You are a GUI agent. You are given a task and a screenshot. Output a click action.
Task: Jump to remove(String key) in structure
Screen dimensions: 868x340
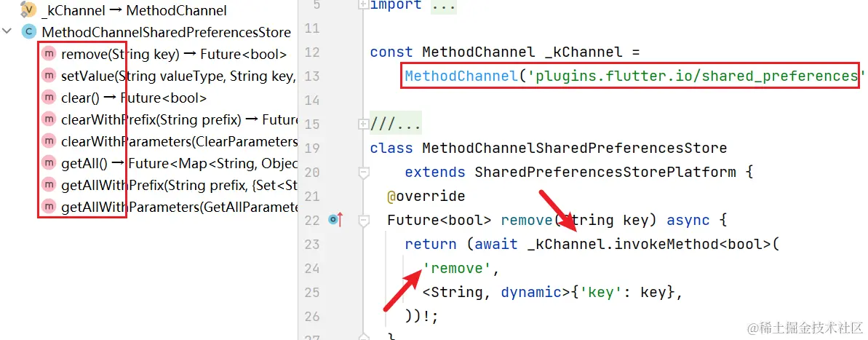pyautogui.click(x=174, y=54)
